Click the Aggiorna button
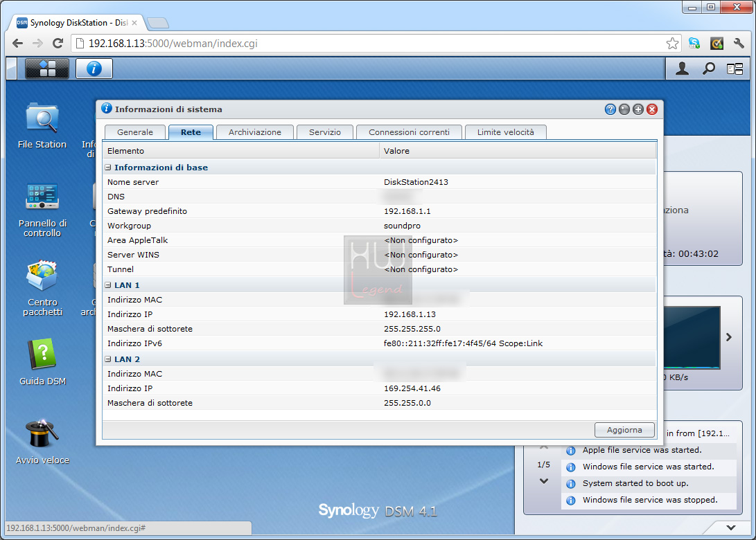 [x=624, y=430]
